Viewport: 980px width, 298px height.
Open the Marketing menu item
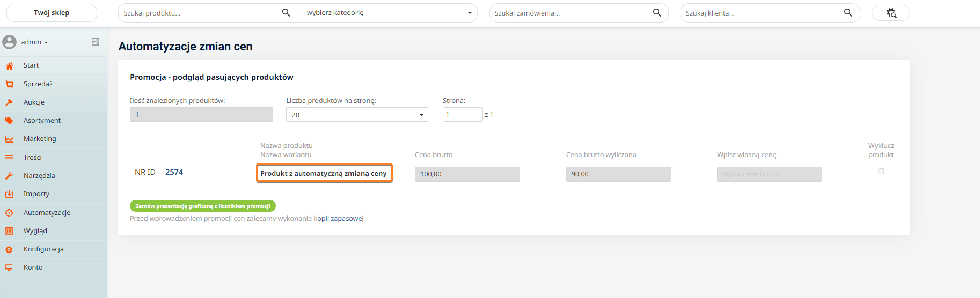pyautogui.click(x=40, y=139)
